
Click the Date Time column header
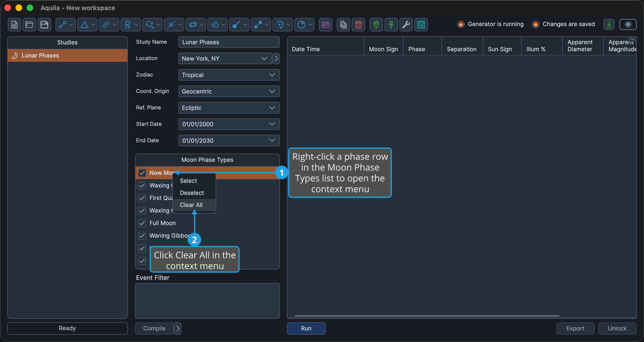[x=326, y=46]
